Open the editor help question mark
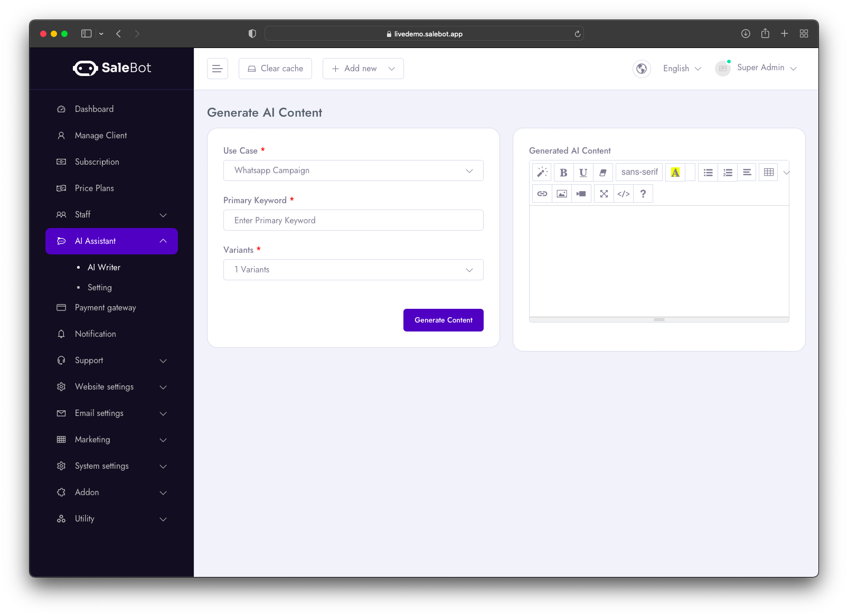Viewport: 848px width, 616px height. point(643,194)
